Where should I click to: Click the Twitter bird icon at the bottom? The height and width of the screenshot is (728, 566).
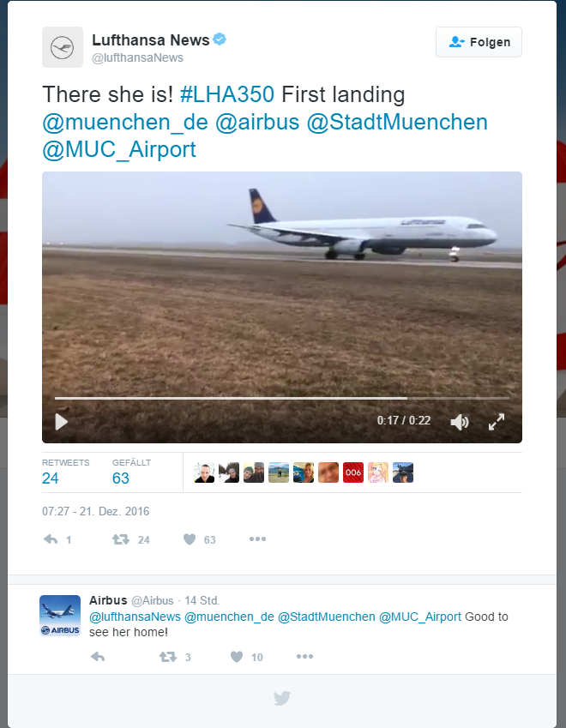click(282, 698)
